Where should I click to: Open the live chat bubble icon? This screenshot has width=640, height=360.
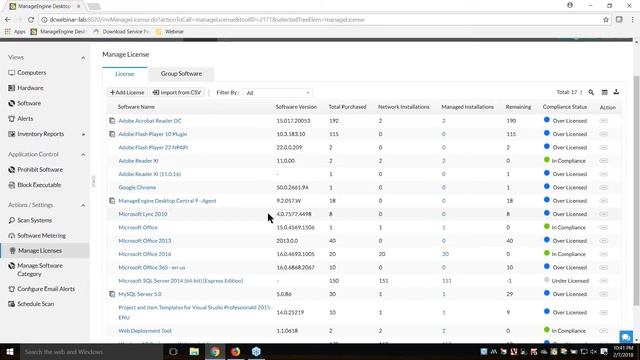tap(626, 337)
